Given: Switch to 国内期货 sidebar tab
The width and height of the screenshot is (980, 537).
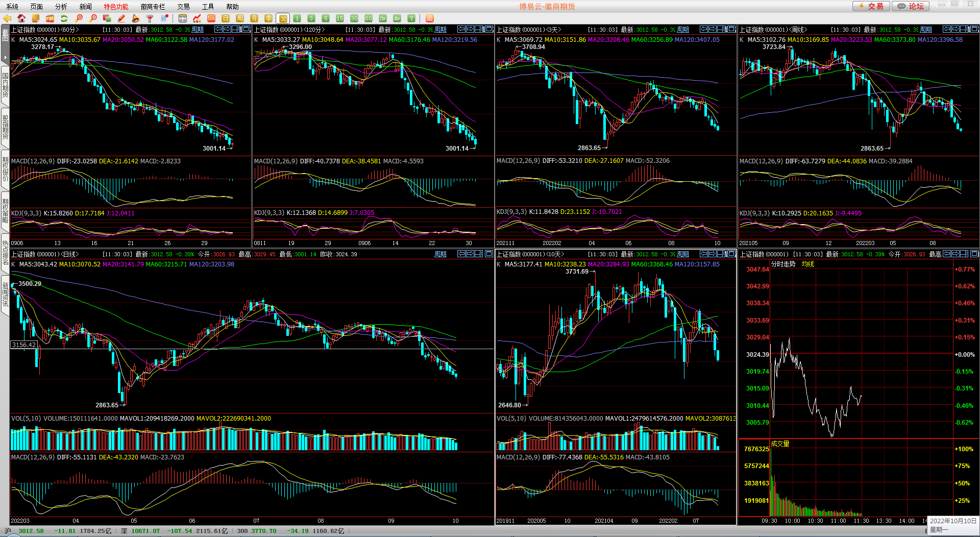Looking at the screenshot, I should (x=5, y=86).
